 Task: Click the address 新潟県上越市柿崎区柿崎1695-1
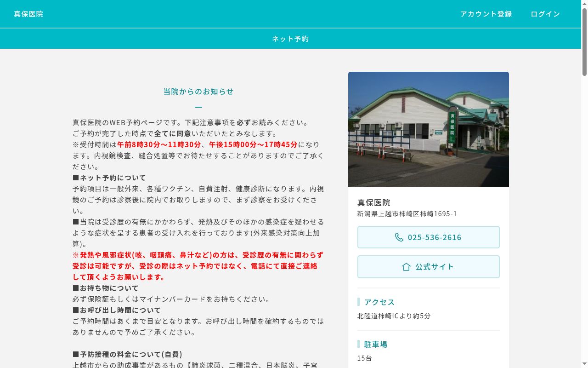(x=407, y=214)
